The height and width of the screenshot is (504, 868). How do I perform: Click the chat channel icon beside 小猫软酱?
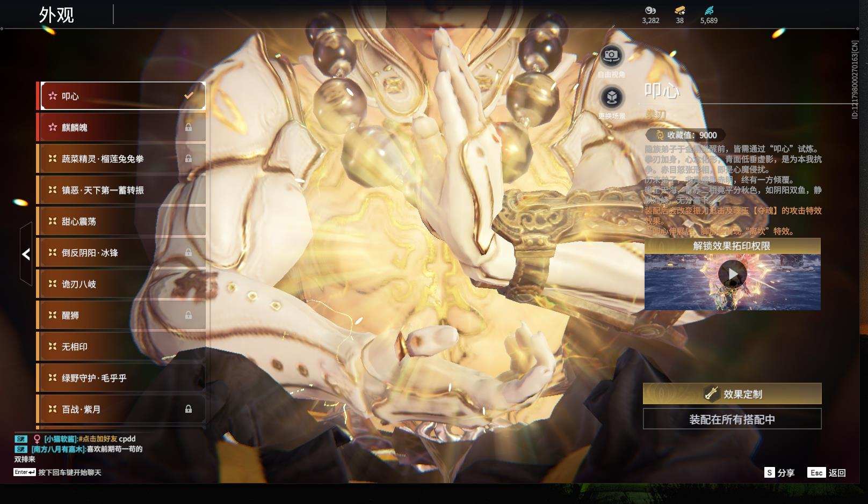pos(21,439)
